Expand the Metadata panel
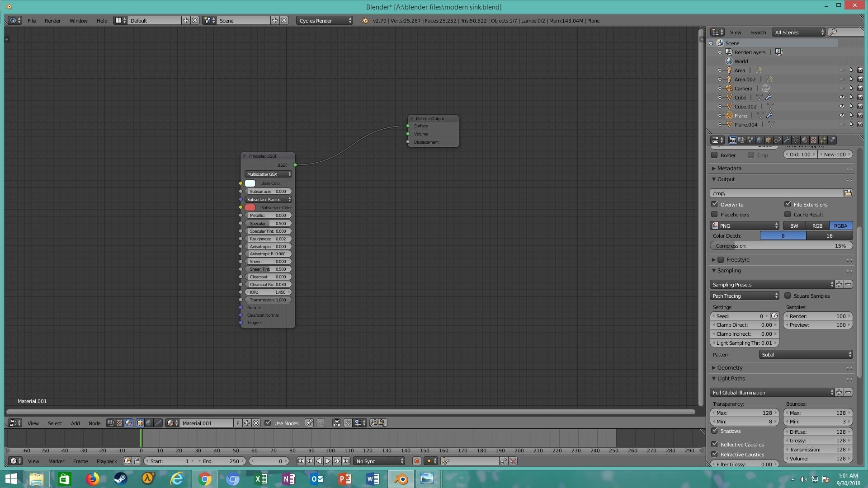This screenshot has height=488, width=868. 729,169
